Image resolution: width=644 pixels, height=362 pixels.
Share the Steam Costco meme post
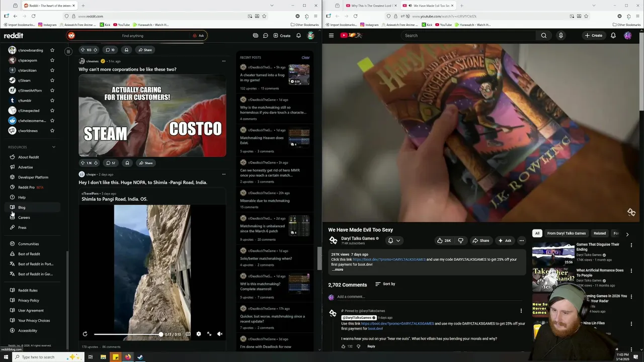coord(145,163)
